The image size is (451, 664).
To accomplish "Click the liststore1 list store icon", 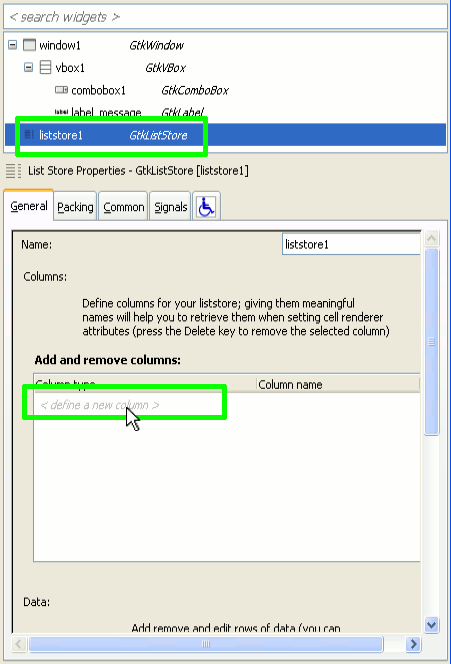I will 29,135.
